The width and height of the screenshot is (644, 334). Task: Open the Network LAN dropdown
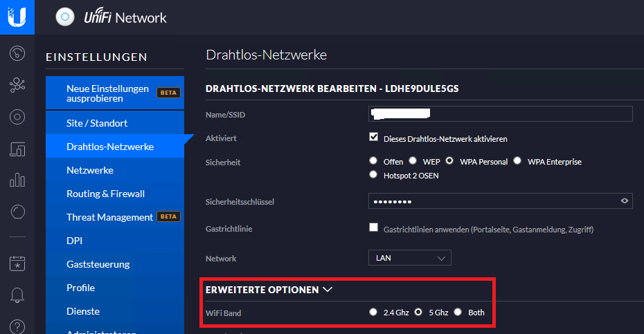tap(409, 258)
